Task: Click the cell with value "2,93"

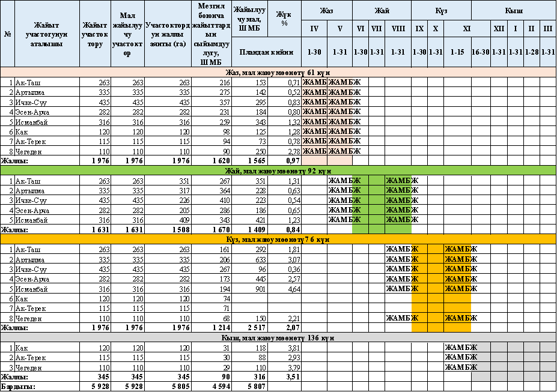Action: pos(284,358)
